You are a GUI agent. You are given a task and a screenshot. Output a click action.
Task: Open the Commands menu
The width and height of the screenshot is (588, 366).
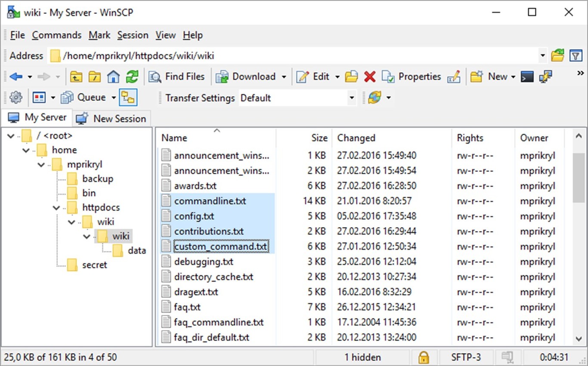point(56,35)
